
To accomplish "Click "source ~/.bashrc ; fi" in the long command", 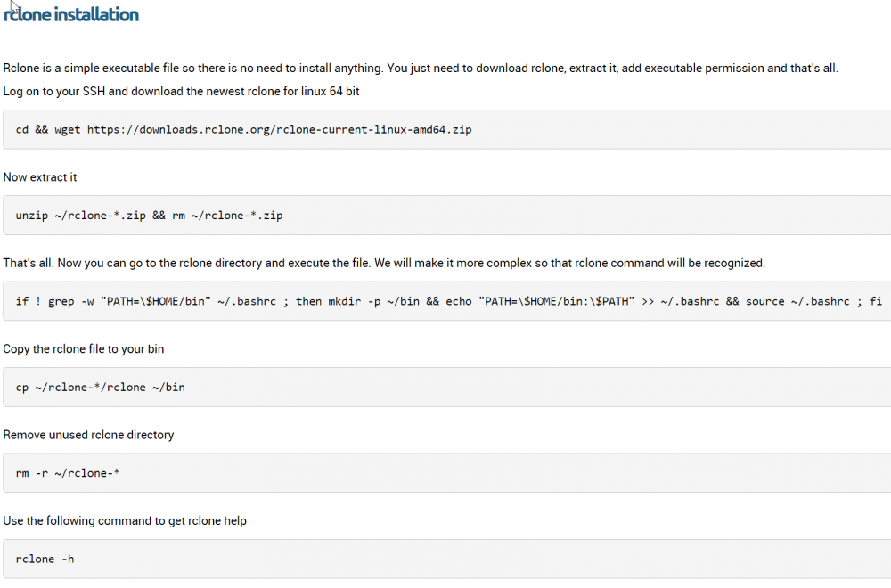I will (813, 301).
